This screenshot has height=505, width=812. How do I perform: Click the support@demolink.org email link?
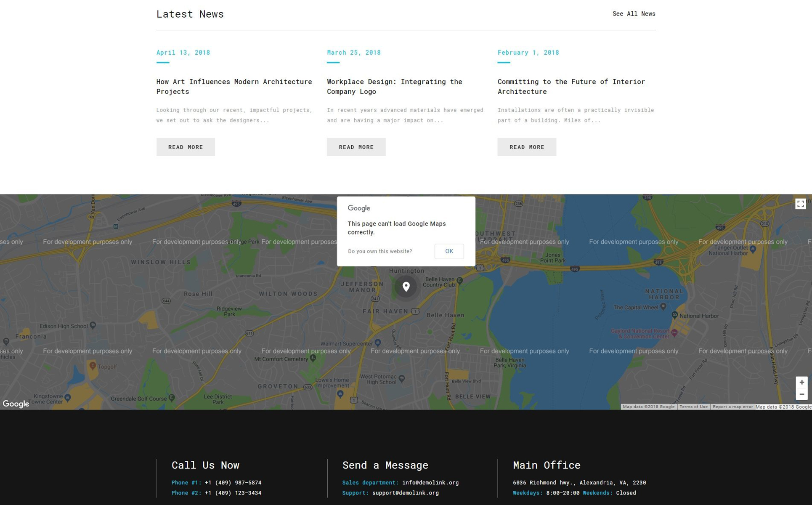405,493
